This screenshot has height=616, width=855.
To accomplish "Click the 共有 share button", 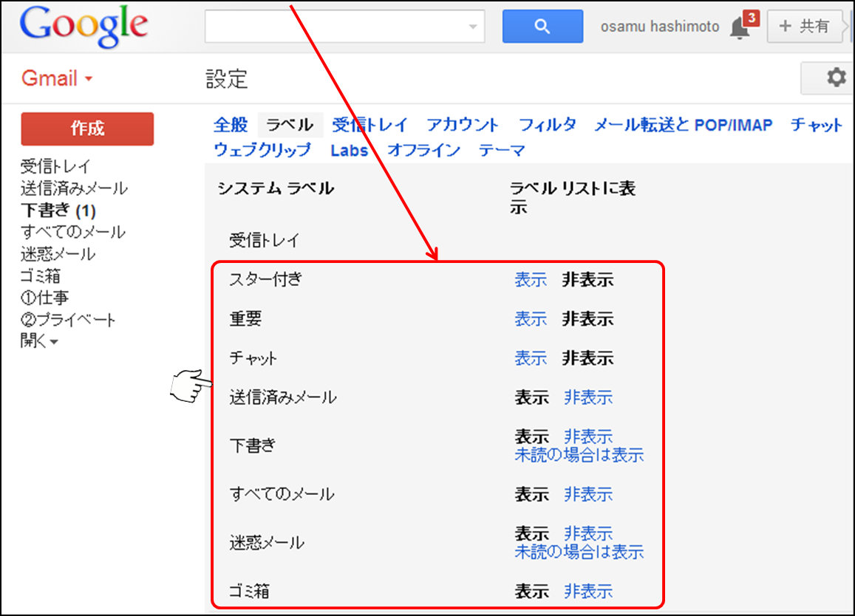I will pos(805,27).
